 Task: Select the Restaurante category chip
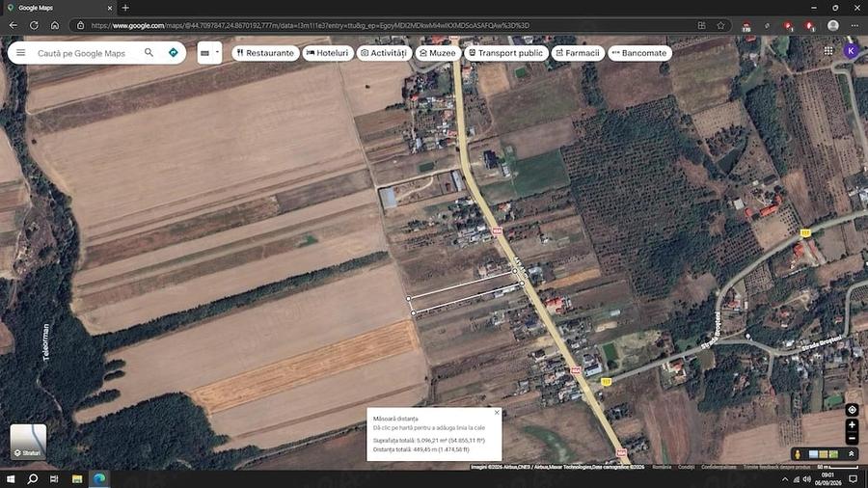265,53
